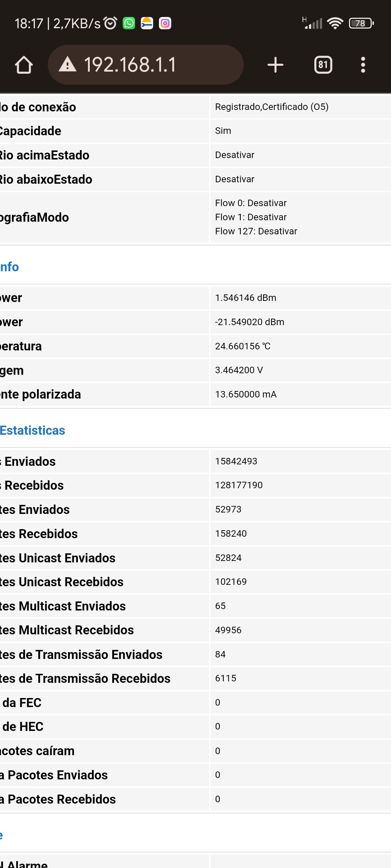Select the Flow 127: Desativar entry

click(256, 231)
